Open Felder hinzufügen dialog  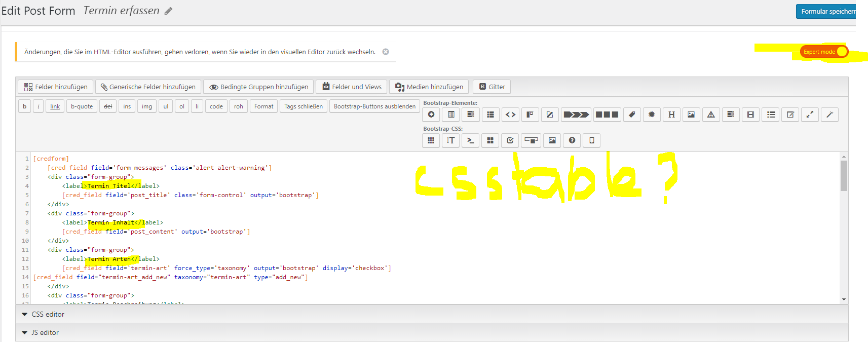(x=56, y=87)
